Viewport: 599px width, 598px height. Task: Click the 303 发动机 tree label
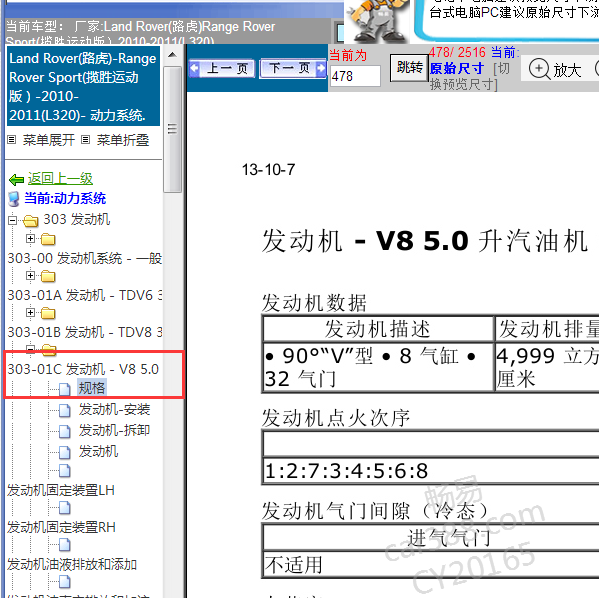(77, 219)
